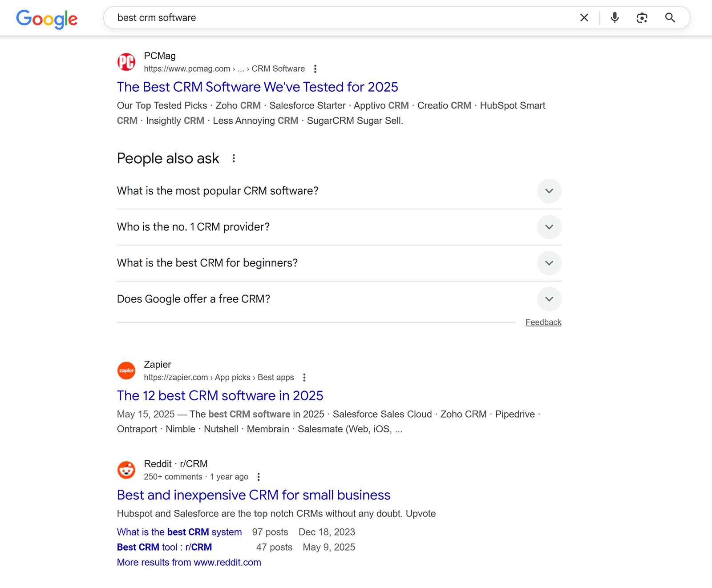Activate voice search with the microphone icon
The height and width of the screenshot is (588, 712).
(614, 18)
